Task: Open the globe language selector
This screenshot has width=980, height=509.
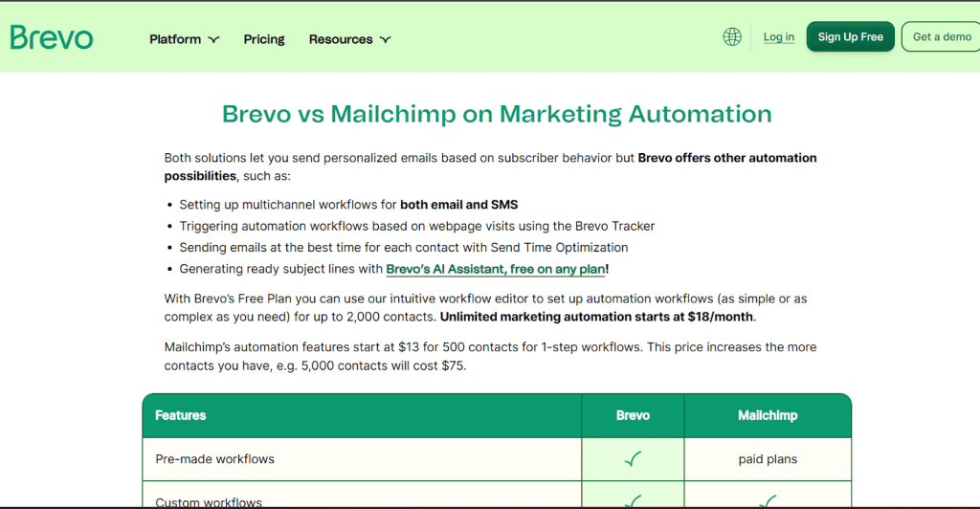Action: (x=732, y=37)
